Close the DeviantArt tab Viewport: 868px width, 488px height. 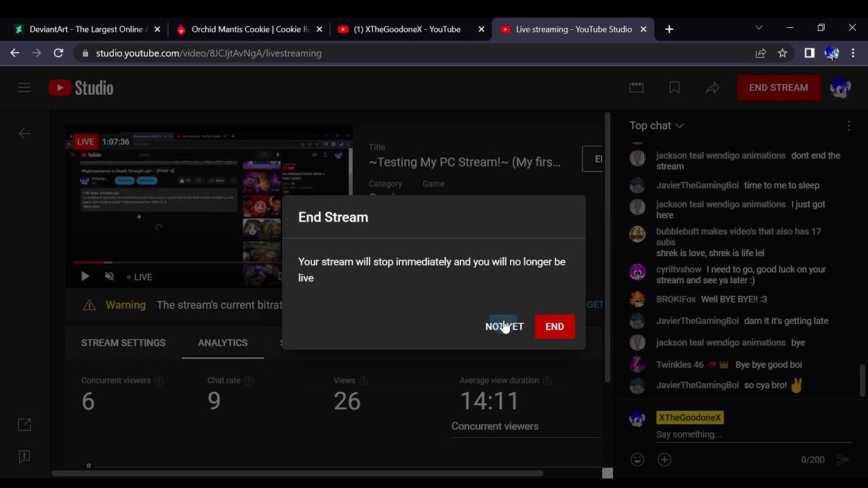coord(157,29)
